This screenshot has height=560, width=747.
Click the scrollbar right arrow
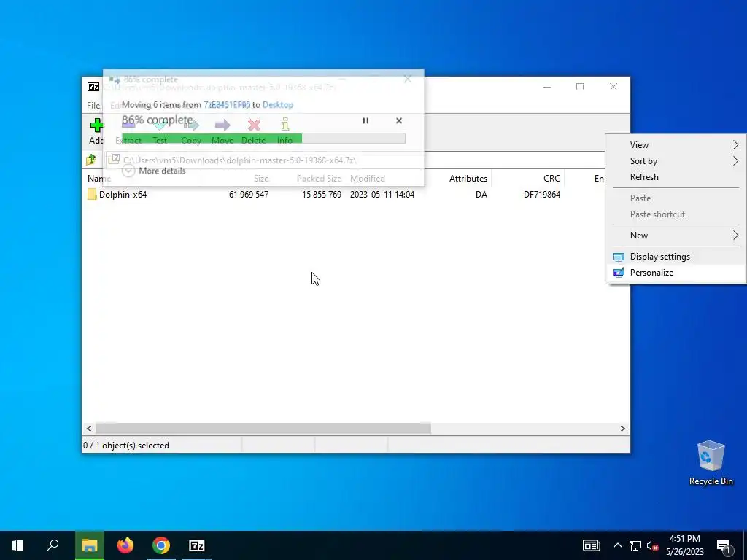622,429
